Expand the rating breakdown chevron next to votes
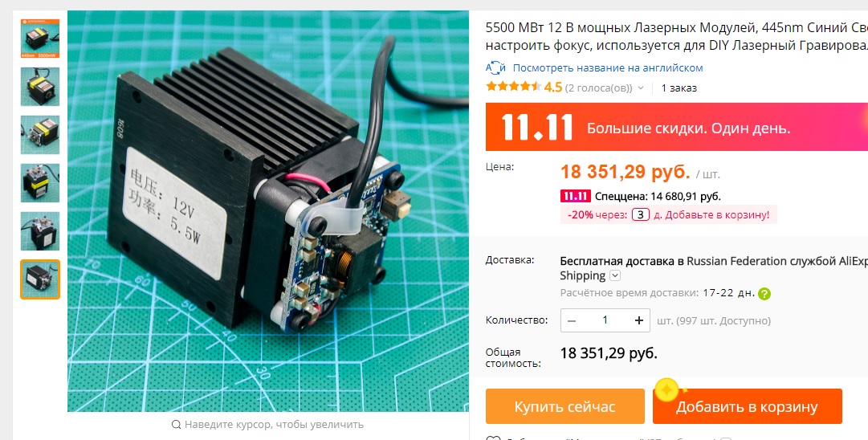 pos(641,88)
